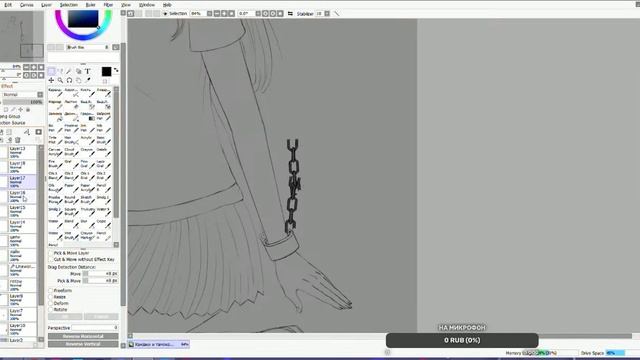Adjust the layer opacity 100% slider
The image size is (640, 360).
[x=23, y=102]
